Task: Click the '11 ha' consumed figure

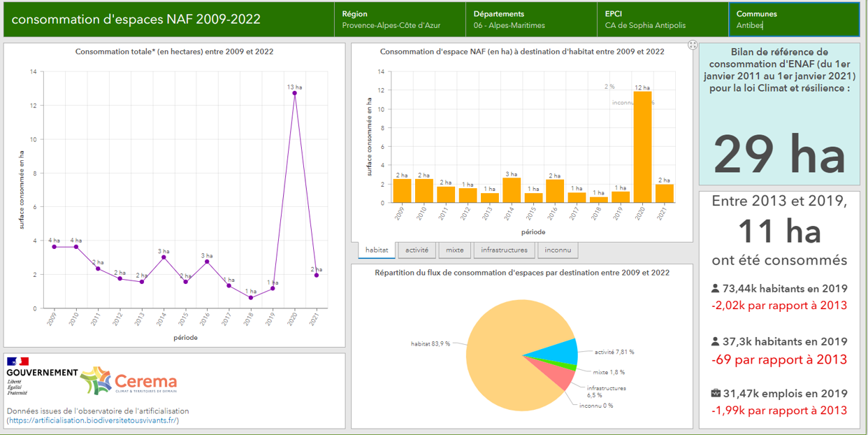Action: 779,231
